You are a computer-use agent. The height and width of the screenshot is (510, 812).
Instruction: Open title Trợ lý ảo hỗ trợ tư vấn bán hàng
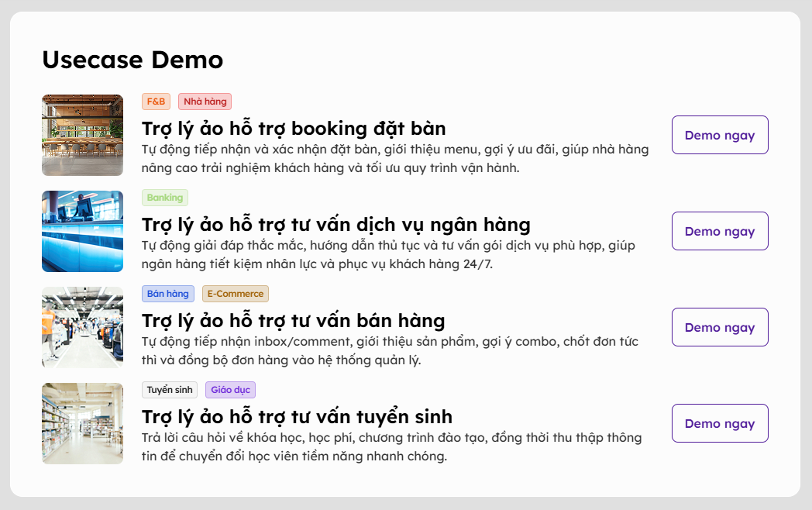click(x=293, y=321)
